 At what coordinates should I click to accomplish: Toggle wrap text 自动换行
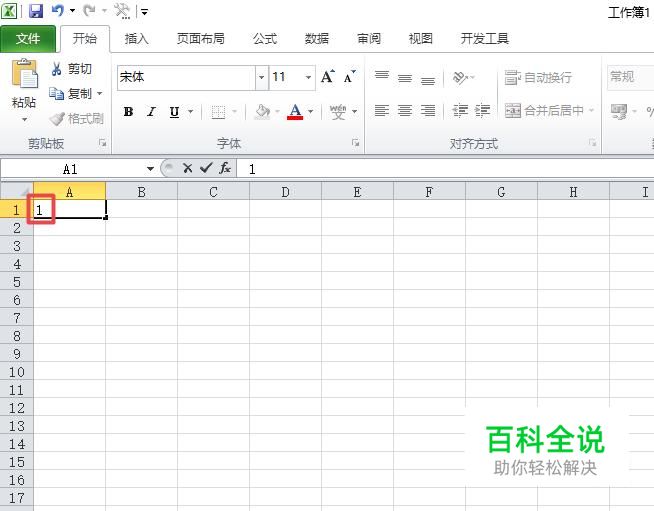coord(538,78)
